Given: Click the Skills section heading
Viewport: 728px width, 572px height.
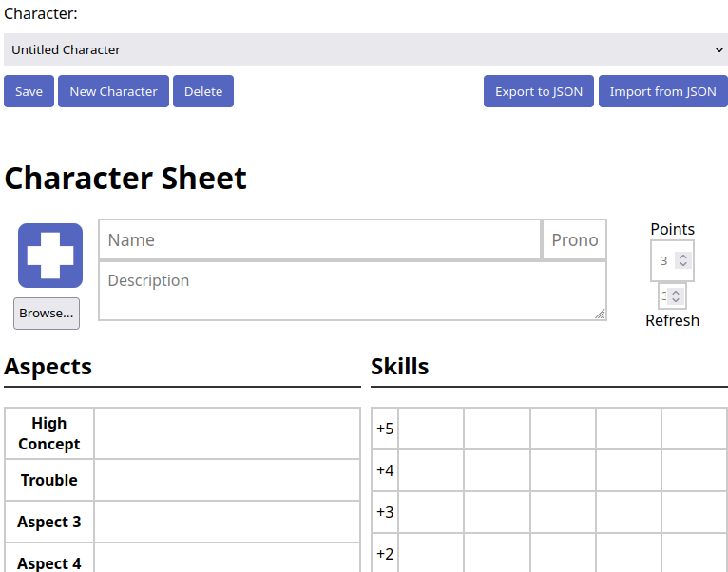Looking at the screenshot, I should pyautogui.click(x=400, y=367).
